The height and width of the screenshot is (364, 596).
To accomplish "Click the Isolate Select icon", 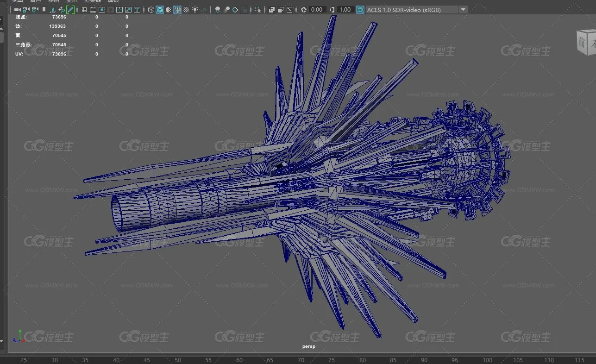I will (x=257, y=9).
